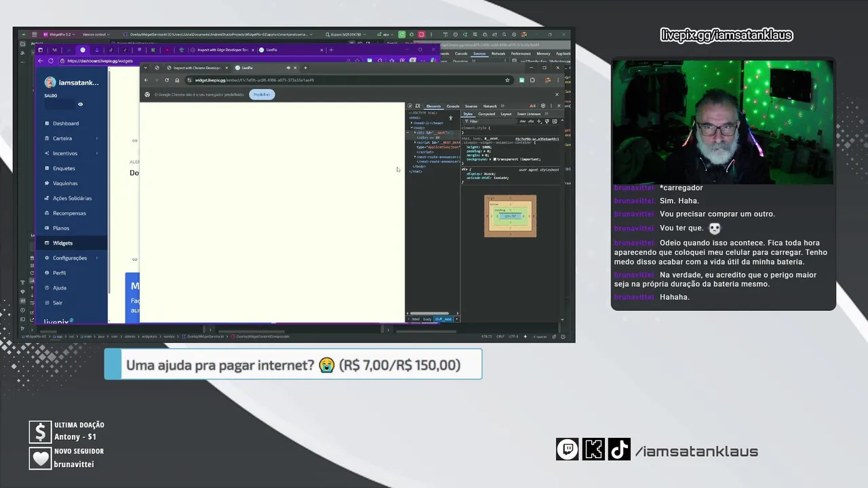Open Chrome three-dot menu

pyautogui.click(x=558, y=80)
